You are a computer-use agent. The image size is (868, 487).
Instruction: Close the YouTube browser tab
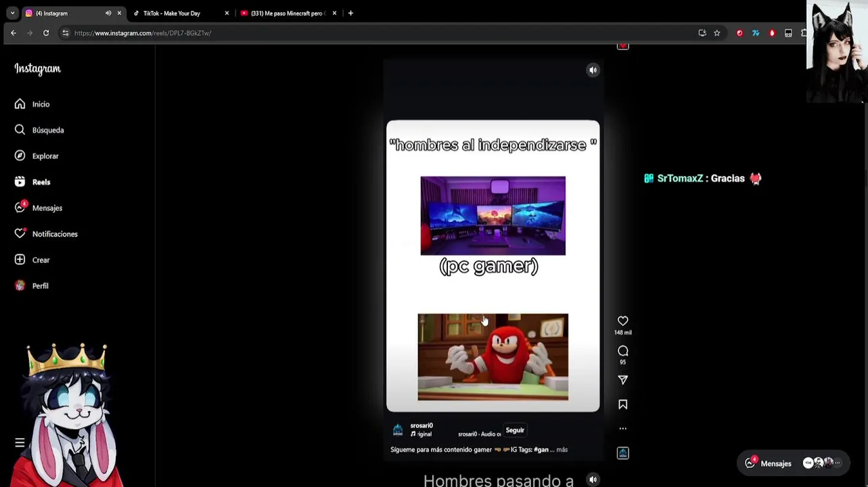334,14
